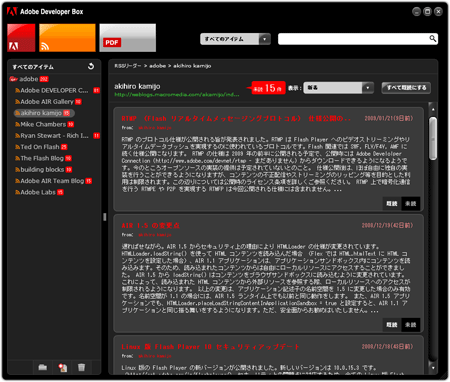The width and height of the screenshot is (450, 382).
Task: Click the RTMP article's 2009/01/21 date
Action: pyautogui.click(x=389, y=118)
